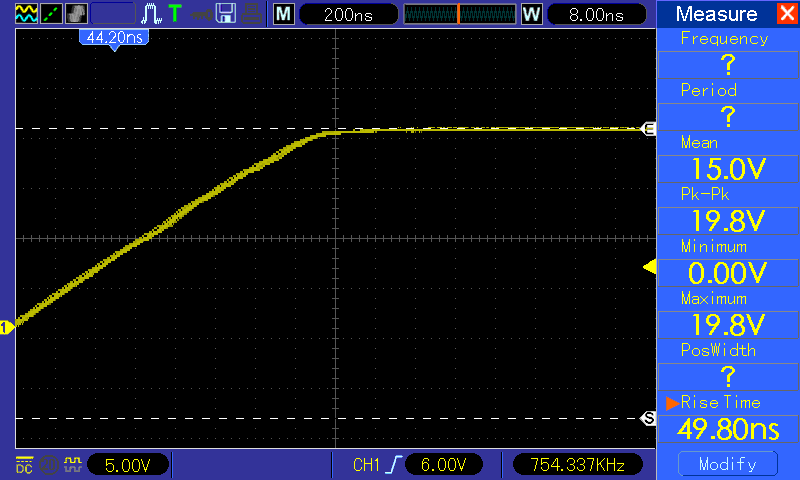The image size is (800, 480).
Task: Select the W window timebase 8.00ns box
Action: (x=596, y=14)
